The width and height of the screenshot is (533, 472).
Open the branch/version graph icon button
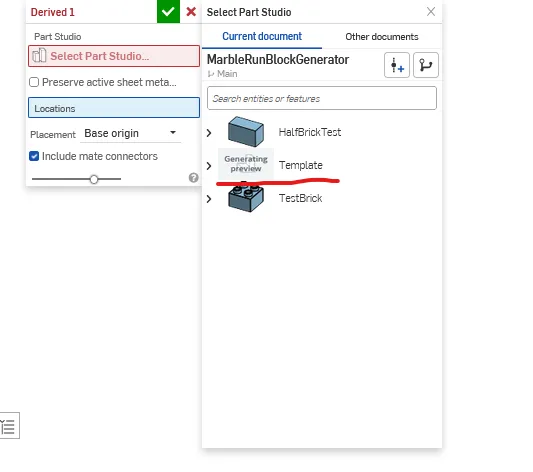click(426, 65)
